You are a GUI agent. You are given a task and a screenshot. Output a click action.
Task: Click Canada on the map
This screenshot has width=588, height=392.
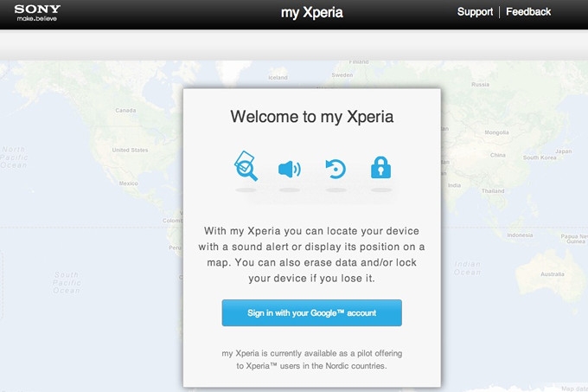[x=125, y=110]
